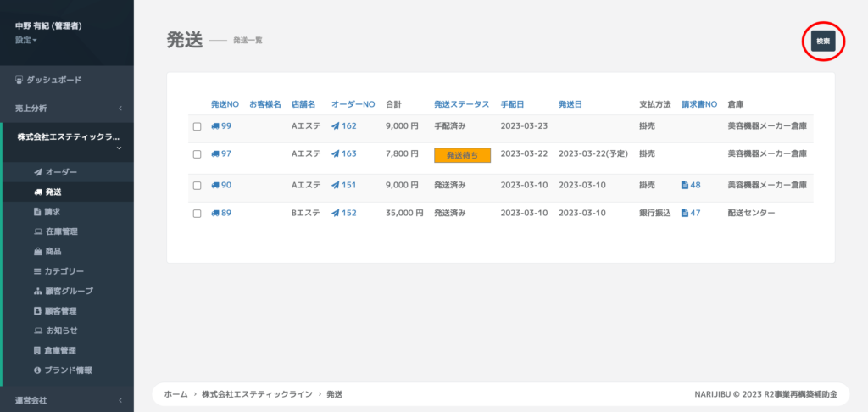
Task: Select the checkbox for shipment 97
Action: pyautogui.click(x=197, y=154)
